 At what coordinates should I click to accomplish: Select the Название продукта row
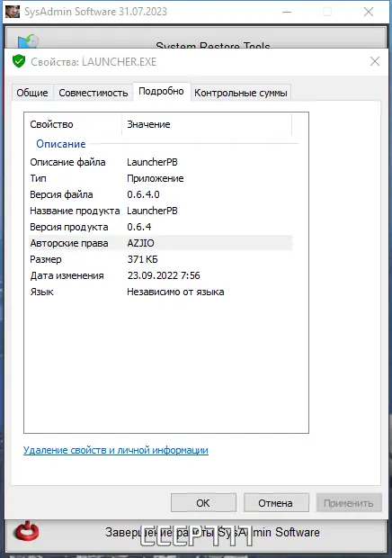(160, 211)
